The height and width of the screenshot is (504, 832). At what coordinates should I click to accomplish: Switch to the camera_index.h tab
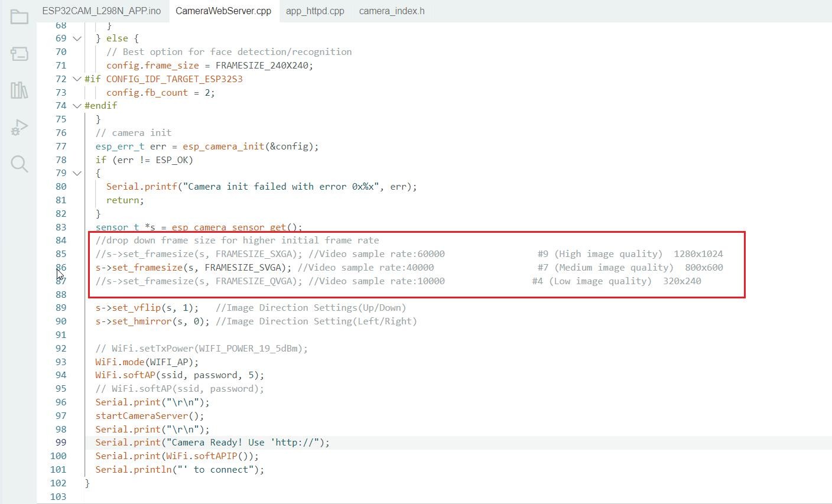click(x=392, y=11)
